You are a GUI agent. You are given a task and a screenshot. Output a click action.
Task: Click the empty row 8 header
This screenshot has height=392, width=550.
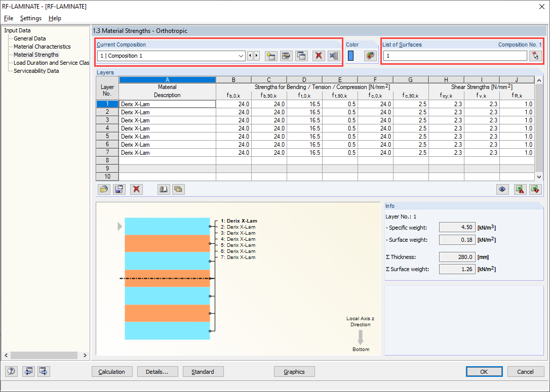(x=107, y=160)
